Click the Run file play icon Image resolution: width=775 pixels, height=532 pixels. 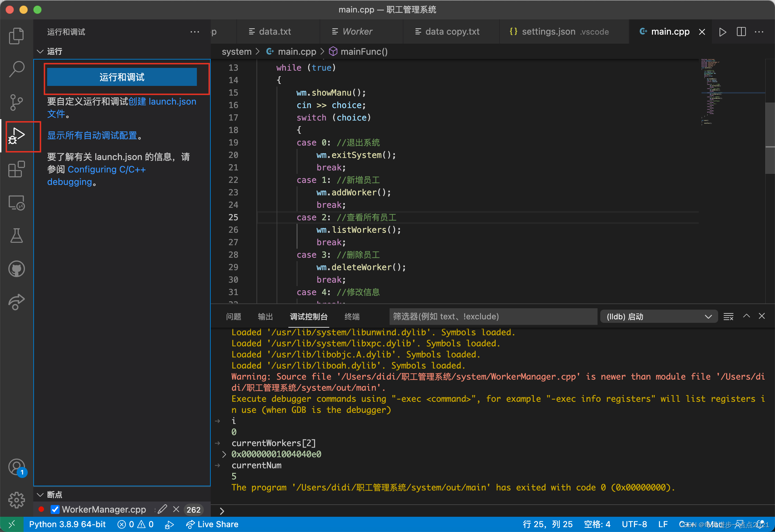(723, 32)
